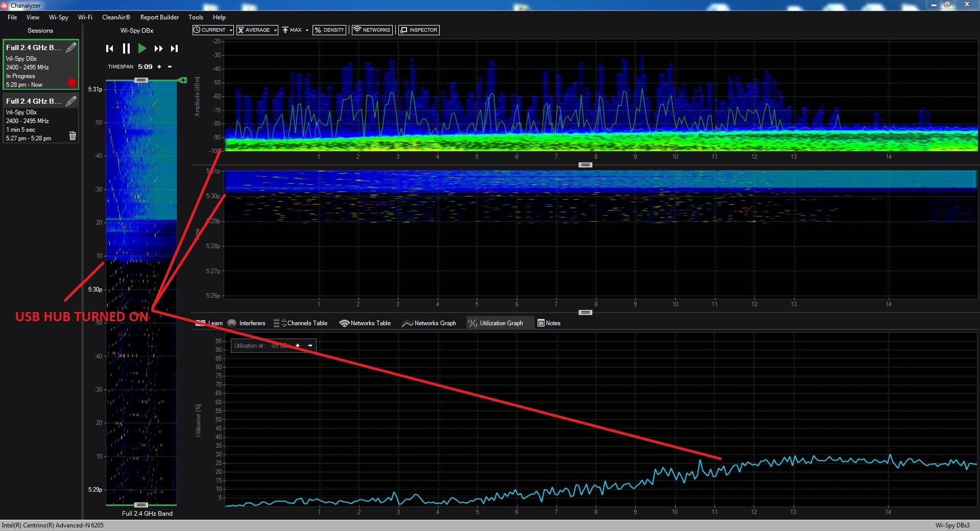Click the skip to start playback button
The image size is (980, 531).
pos(109,49)
